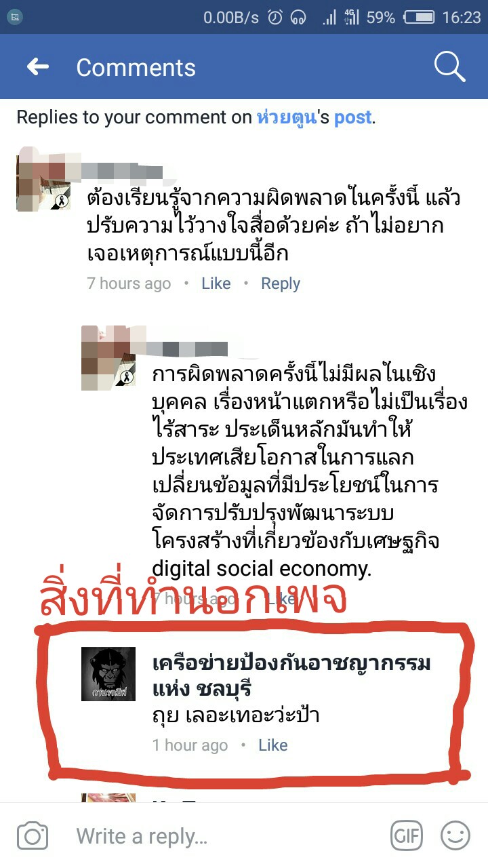Viewport: 488px width, 868px height.
Task: Open ห่วยตูน's profile link
Action: coord(287,117)
